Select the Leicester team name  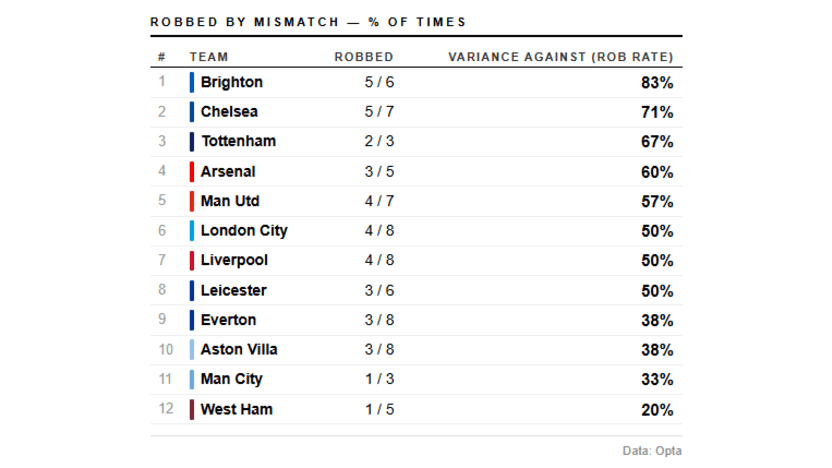(233, 290)
